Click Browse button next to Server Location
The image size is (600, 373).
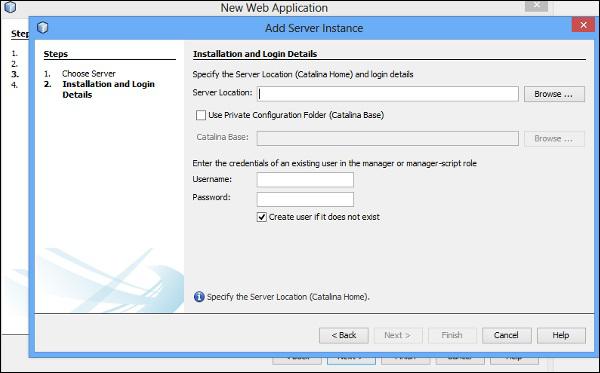click(554, 94)
